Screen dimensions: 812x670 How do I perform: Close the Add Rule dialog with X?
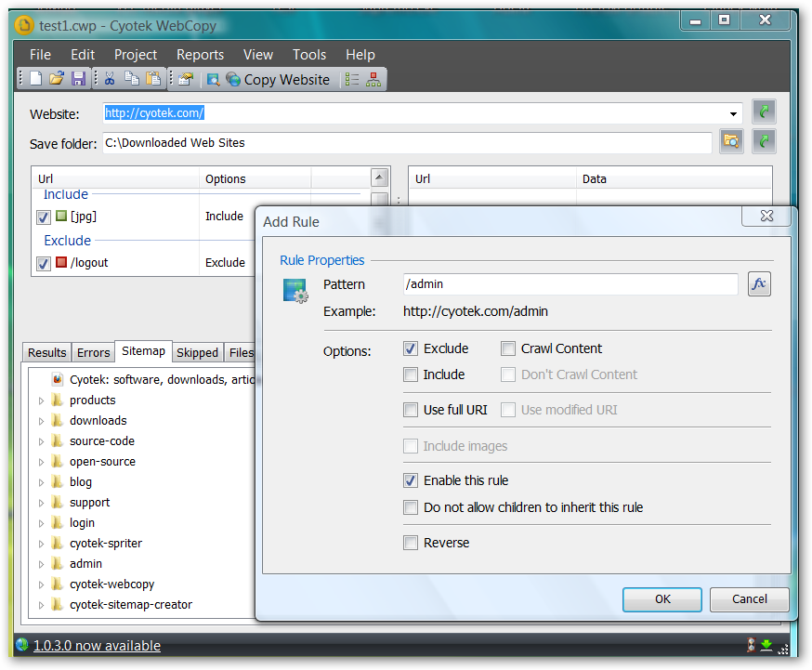click(x=766, y=216)
